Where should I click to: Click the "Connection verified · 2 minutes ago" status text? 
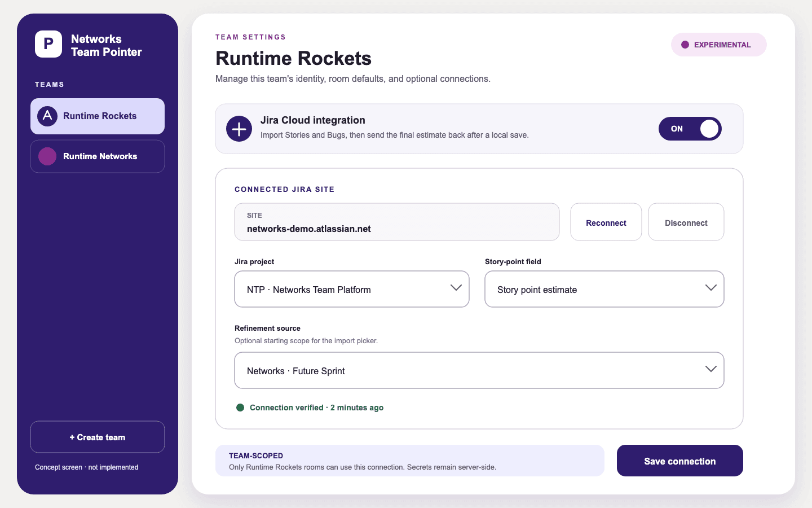(x=316, y=408)
